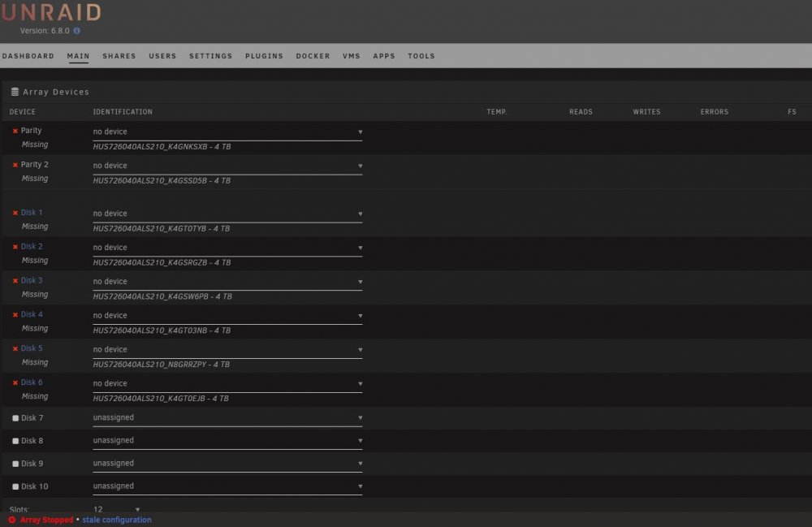Open the Disk 10 unassigned dropdown
This screenshot has height=527, width=812.
point(227,486)
